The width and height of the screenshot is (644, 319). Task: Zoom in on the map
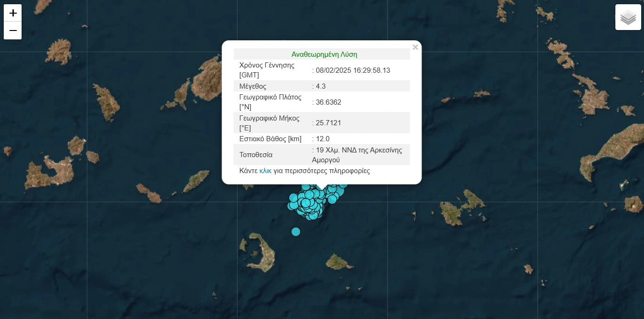coord(13,13)
